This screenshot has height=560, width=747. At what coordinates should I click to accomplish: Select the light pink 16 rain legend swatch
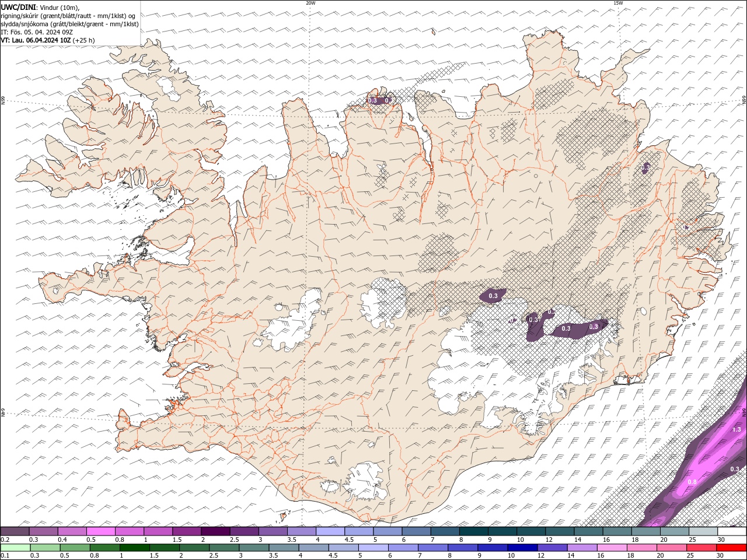[x=612, y=548]
